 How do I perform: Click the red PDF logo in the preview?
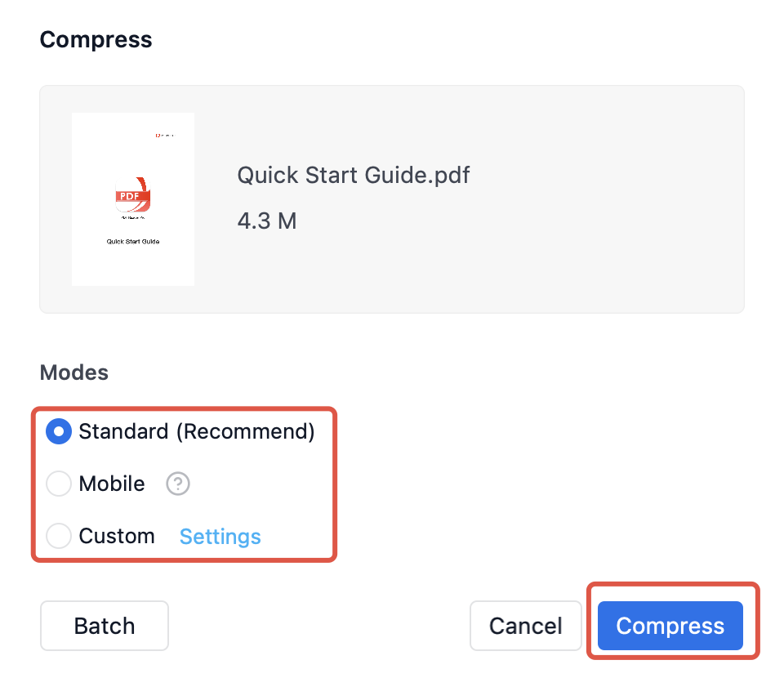click(x=132, y=196)
